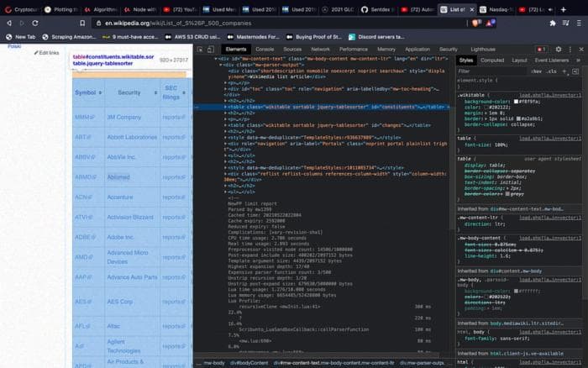Click the Brave Rewards triangle icon
588x368 pixels.
490,23
